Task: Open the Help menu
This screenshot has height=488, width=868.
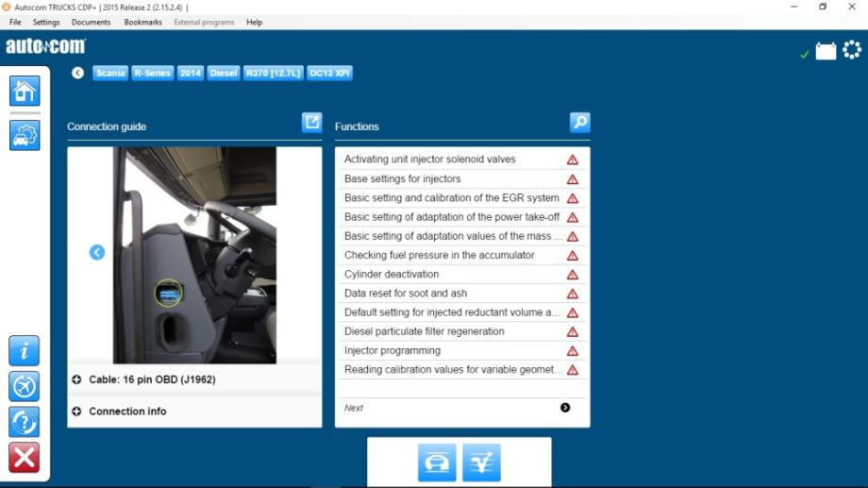Action: tap(254, 22)
